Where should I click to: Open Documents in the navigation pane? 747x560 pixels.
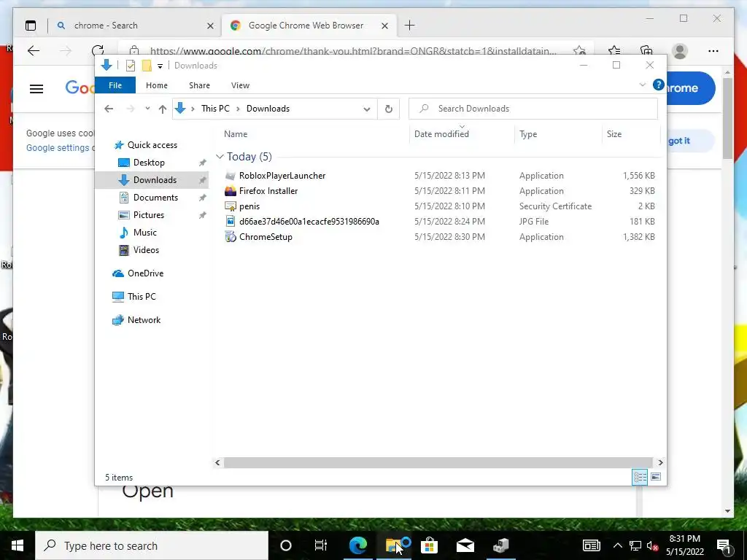[x=155, y=198]
